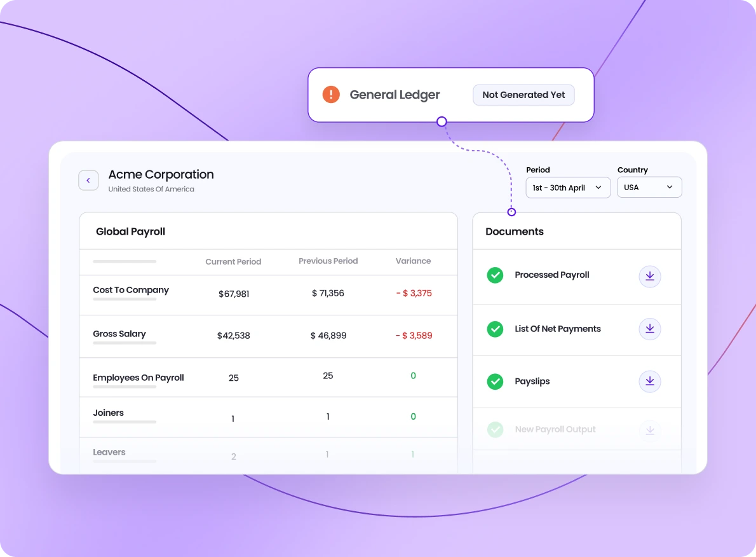Click the progress bar under Gross Salary
Screen dimensions: 756x557
tap(124, 343)
